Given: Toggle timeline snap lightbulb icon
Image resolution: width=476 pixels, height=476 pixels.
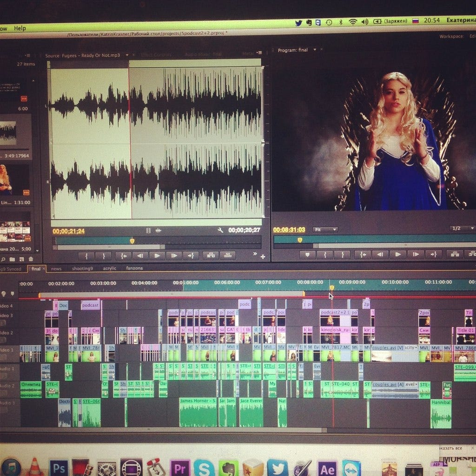Looking at the screenshot, I should [x=4, y=294].
